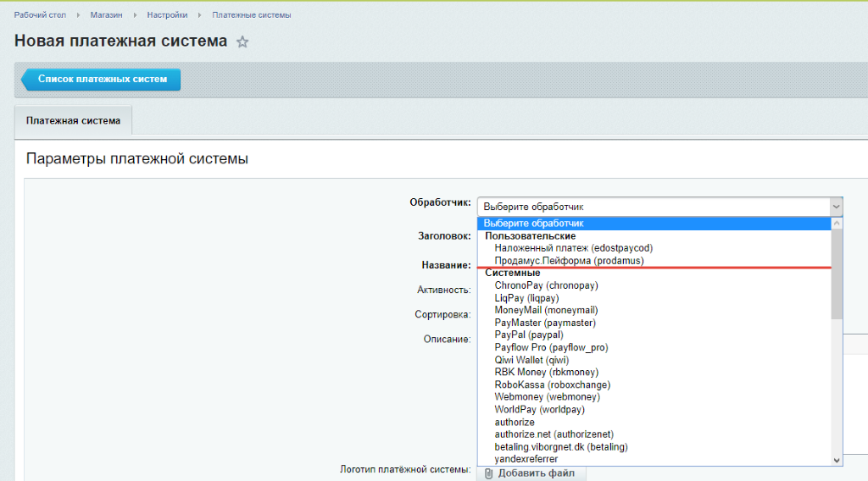
Task: Click the Название field label
Action: pos(446,265)
